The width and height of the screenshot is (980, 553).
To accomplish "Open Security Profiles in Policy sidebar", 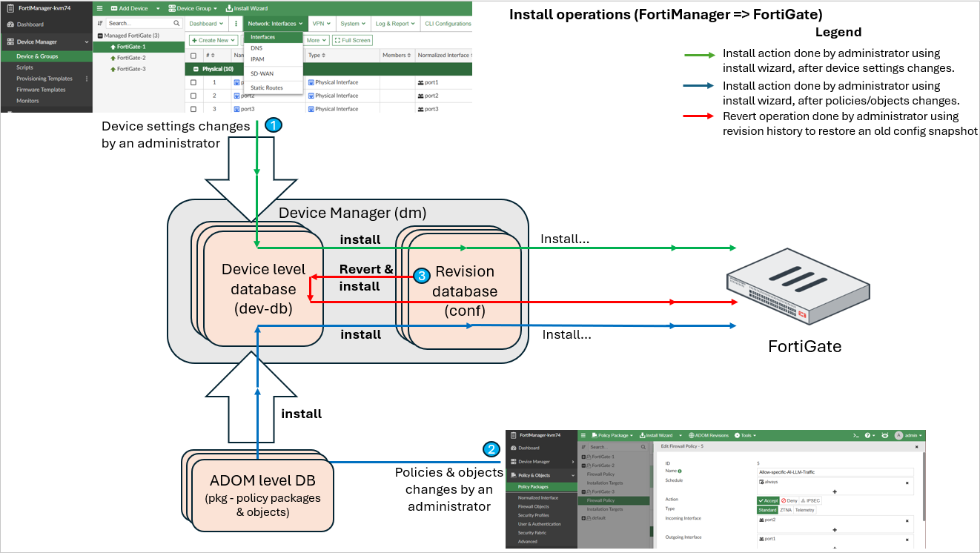I will pyautogui.click(x=534, y=515).
